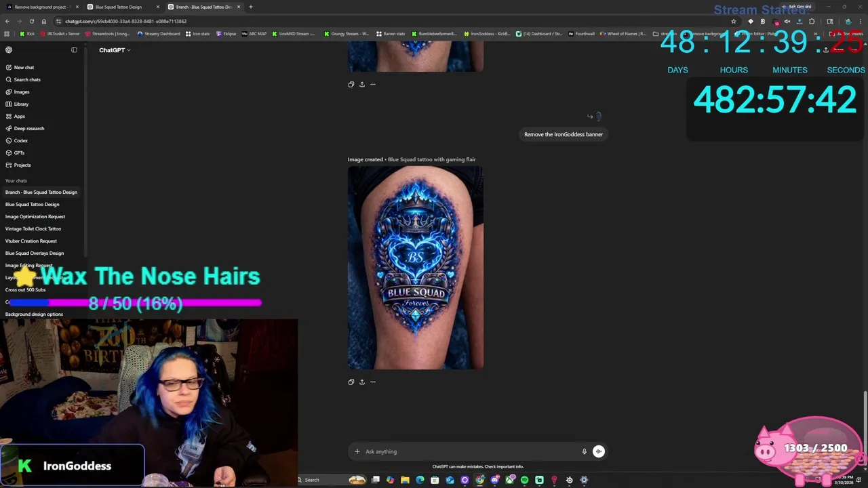Select the Branch - Blue Squad Tattoo browser tab
Screen dimensions: 868x488
(x=203, y=7)
